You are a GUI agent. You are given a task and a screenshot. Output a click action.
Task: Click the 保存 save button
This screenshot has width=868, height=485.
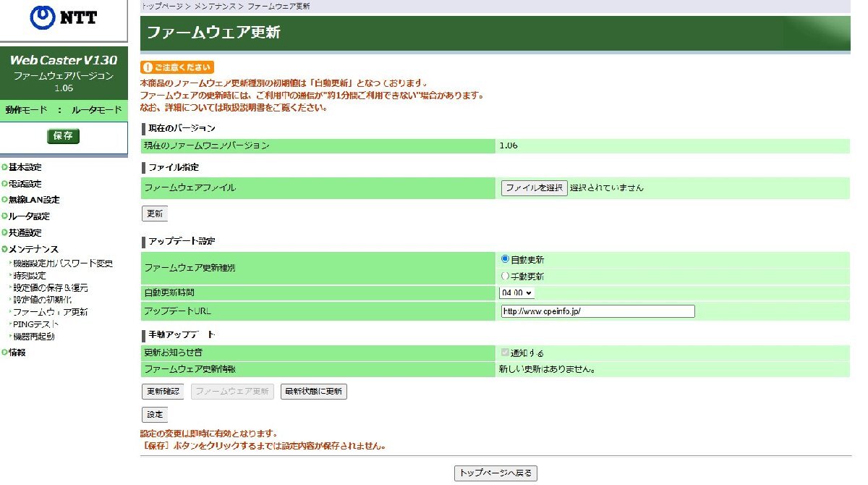64,136
